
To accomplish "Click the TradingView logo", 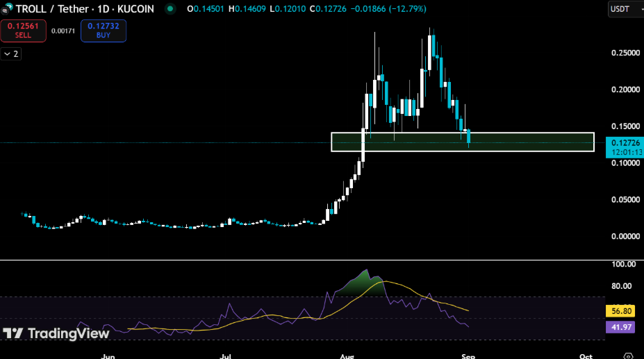I will click(56, 333).
